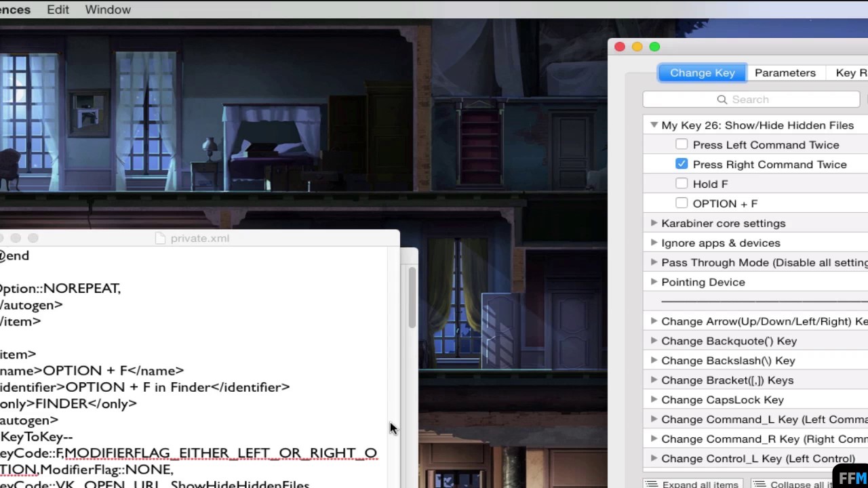This screenshot has width=868, height=488.
Task: Click the magnifier icon in Search field
Action: (x=722, y=100)
